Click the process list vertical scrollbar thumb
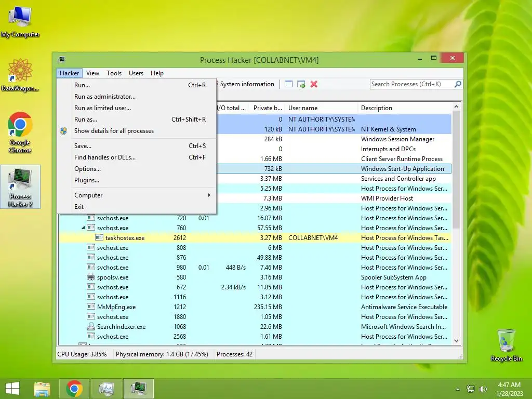The image size is (532, 399). coord(456,169)
